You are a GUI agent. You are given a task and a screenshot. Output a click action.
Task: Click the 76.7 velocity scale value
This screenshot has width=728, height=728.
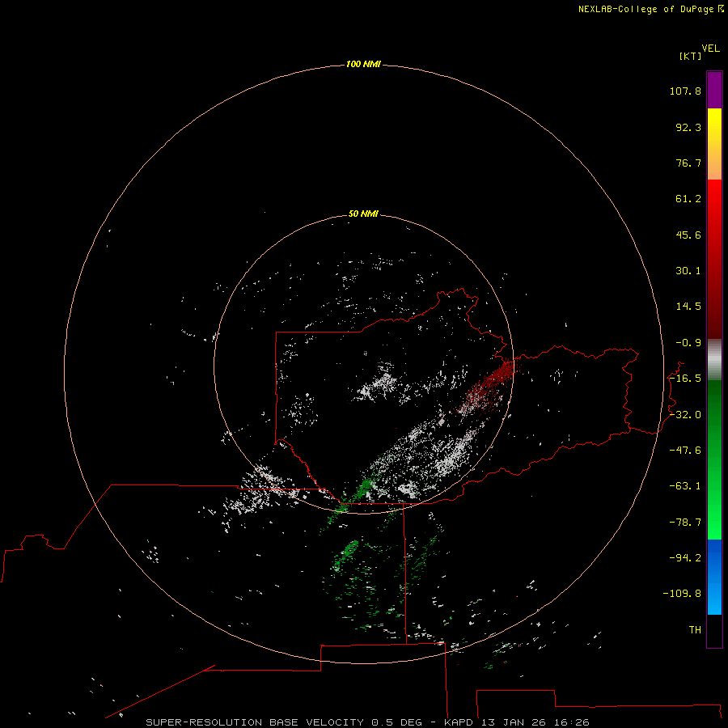point(688,163)
